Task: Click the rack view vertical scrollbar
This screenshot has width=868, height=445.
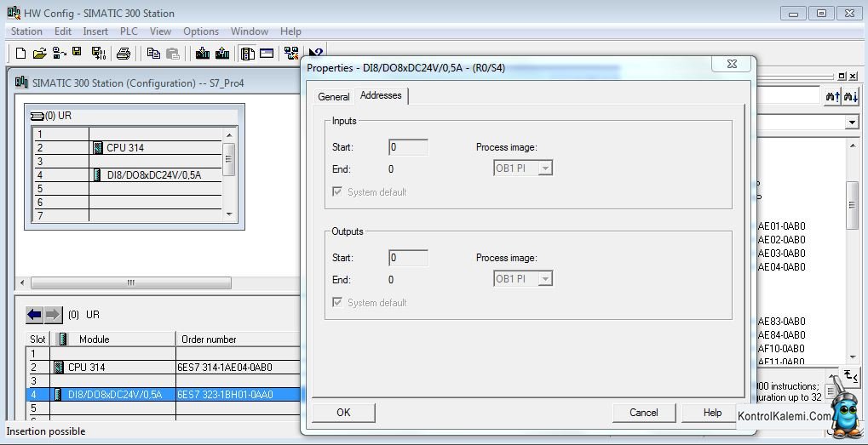Action: [x=229, y=174]
